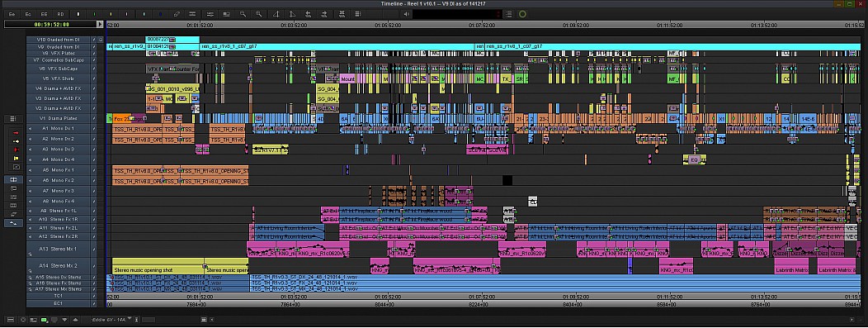
Task: Expand the timecode display arrow next to 00:59:52:00
Action: point(100,25)
